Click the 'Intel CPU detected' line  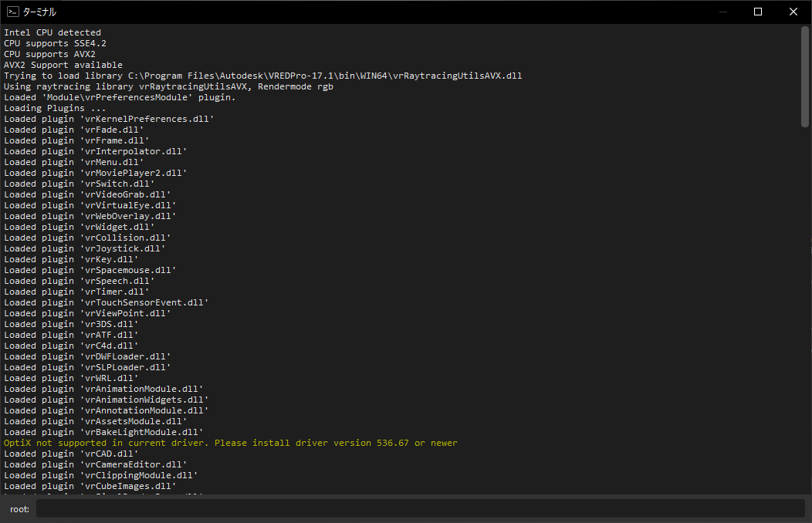(52, 32)
